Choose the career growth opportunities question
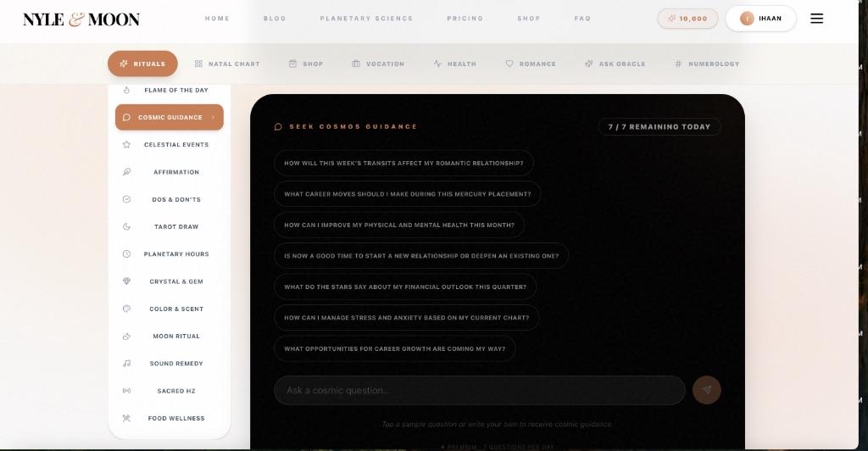 (395, 349)
